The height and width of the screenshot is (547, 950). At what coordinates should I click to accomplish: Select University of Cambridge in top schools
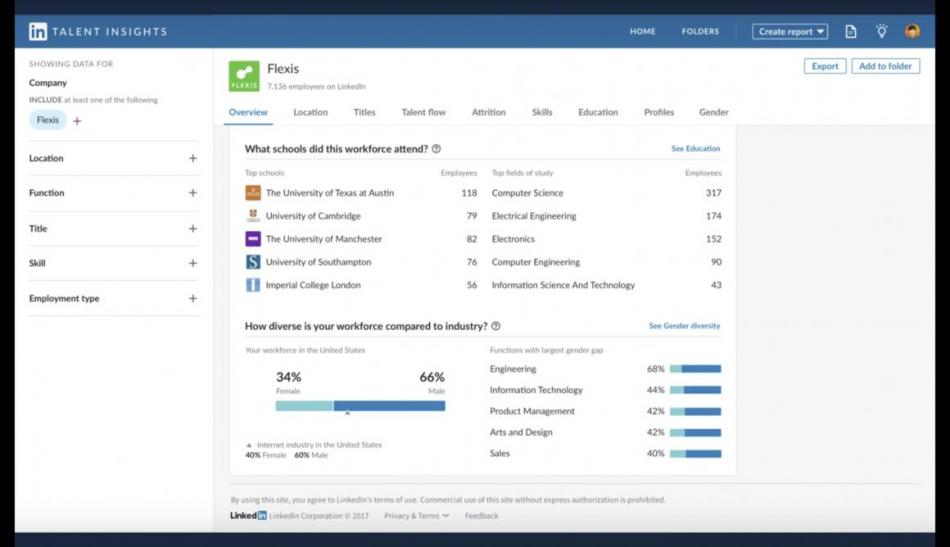pyautogui.click(x=313, y=216)
